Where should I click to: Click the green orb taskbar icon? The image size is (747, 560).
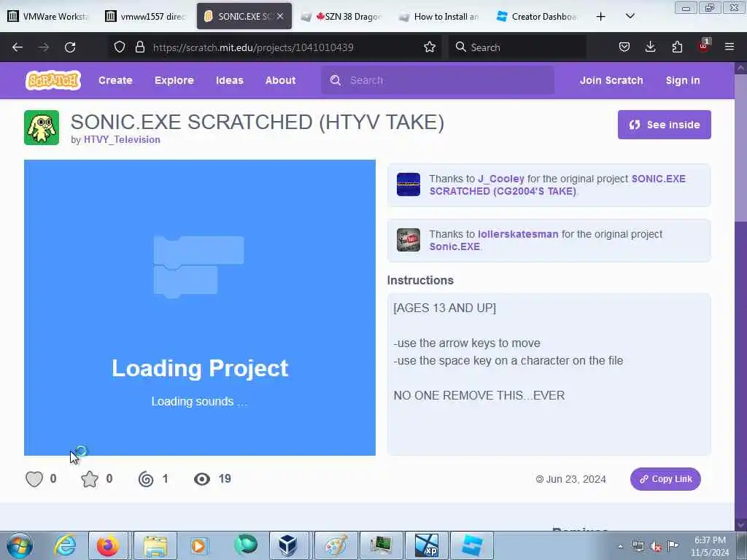coord(246,545)
